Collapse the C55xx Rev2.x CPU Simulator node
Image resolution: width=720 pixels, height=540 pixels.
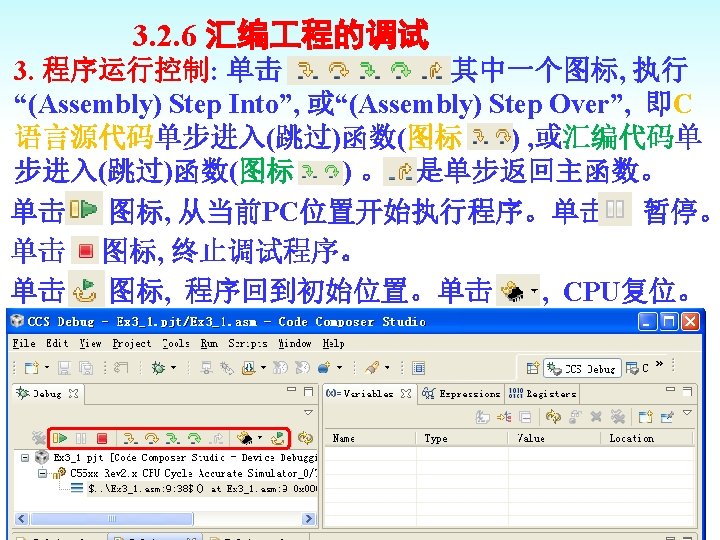42,473
